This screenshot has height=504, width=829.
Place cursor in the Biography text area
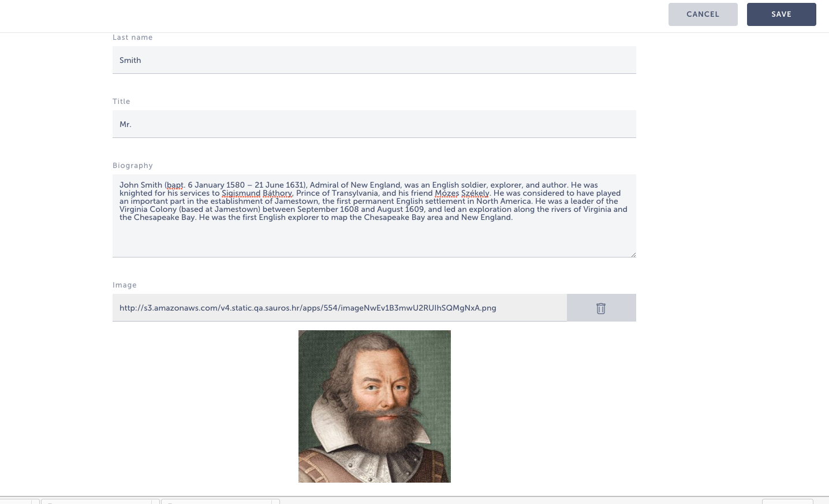374,216
